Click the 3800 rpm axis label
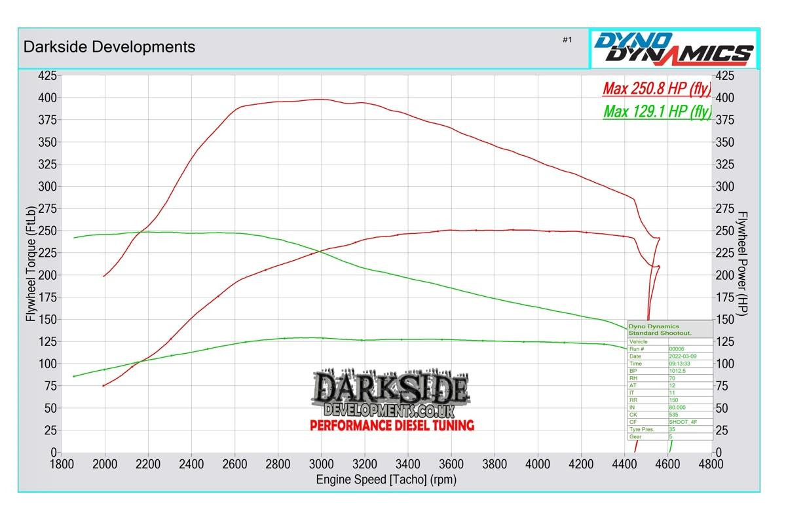The height and width of the screenshot is (532, 786). click(x=495, y=464)
